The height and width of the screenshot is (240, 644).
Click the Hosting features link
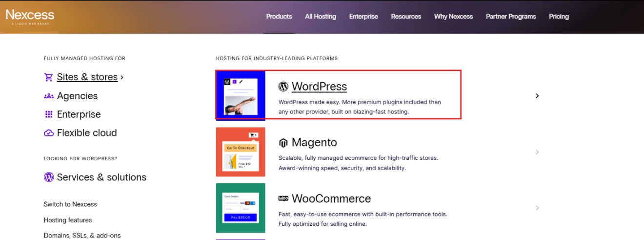pyautogui.click(x=68, y=220)
